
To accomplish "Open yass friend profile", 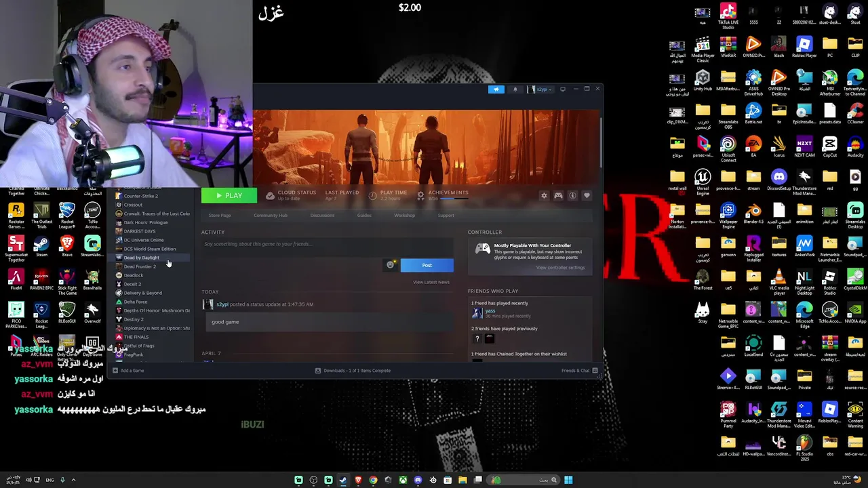I will pyautogui.click(x=490, y=310).
